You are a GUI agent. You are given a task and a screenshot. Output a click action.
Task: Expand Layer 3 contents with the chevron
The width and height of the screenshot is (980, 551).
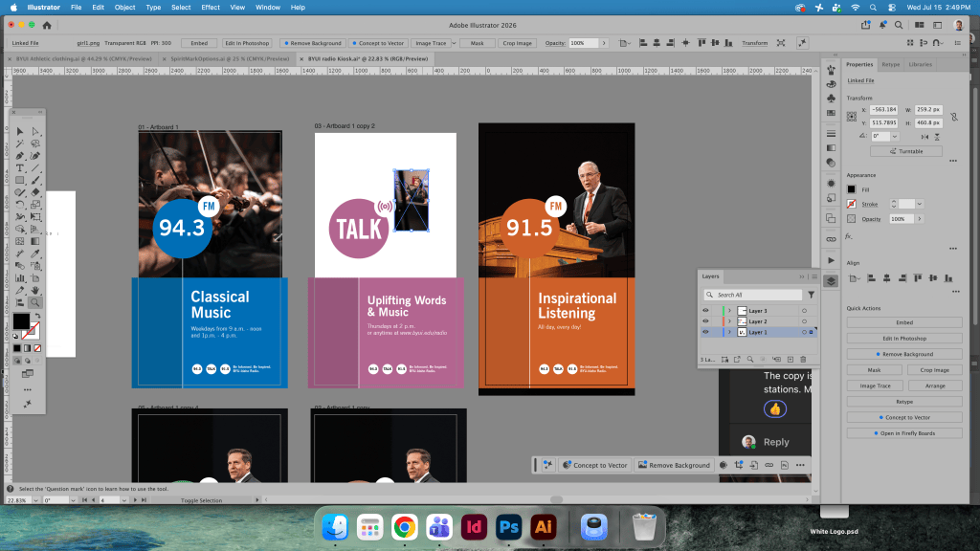point(729,311)
